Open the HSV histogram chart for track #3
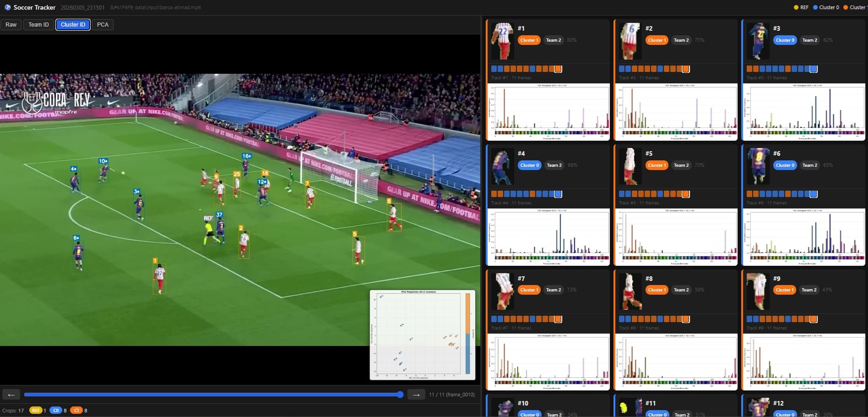This screenshot has width=868, height=417. coord(804,112)
